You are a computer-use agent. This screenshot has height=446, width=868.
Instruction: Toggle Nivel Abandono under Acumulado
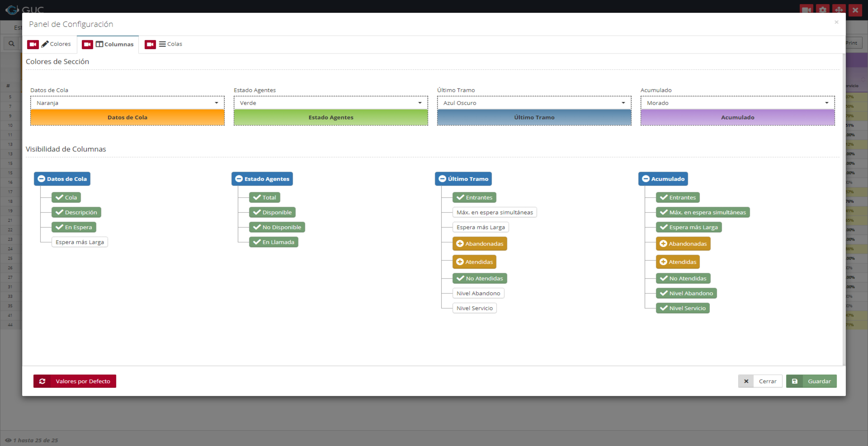(686, 293)
